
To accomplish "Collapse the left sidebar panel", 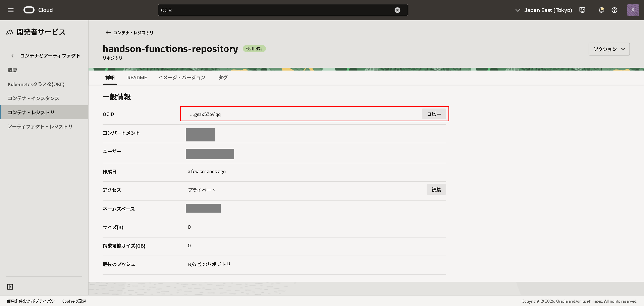I will (10, 287).
